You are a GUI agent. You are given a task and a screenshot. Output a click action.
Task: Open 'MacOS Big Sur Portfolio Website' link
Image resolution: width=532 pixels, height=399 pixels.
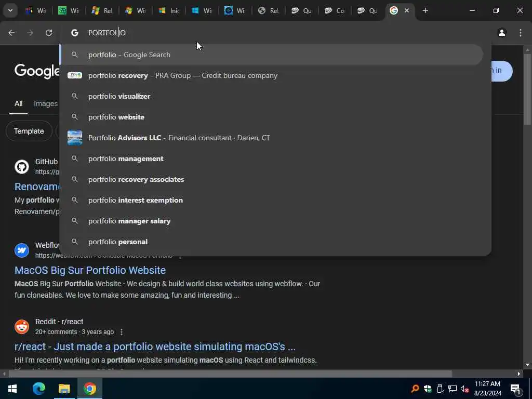click(x=90, y=270)
